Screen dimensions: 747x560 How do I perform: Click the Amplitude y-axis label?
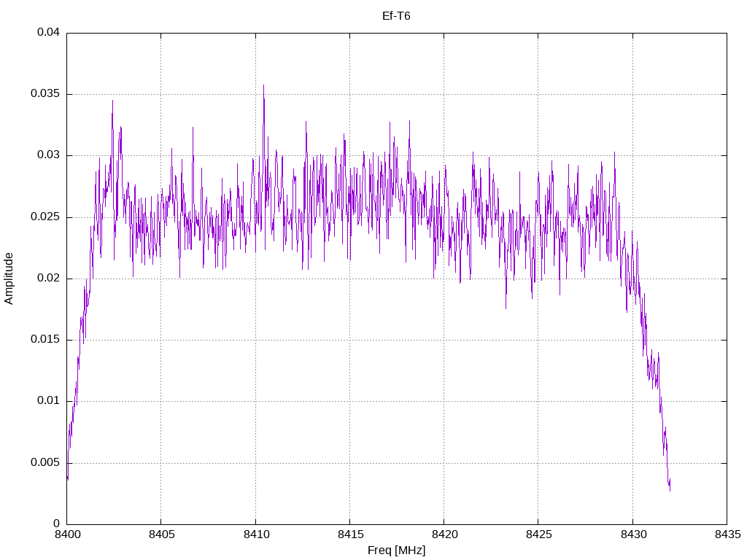tap(9, 279)
